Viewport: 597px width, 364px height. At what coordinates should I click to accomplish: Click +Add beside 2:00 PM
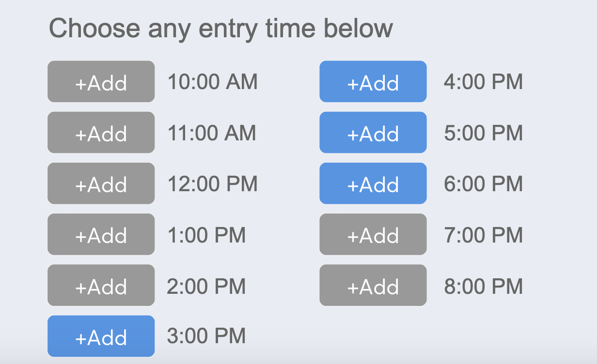101,286
